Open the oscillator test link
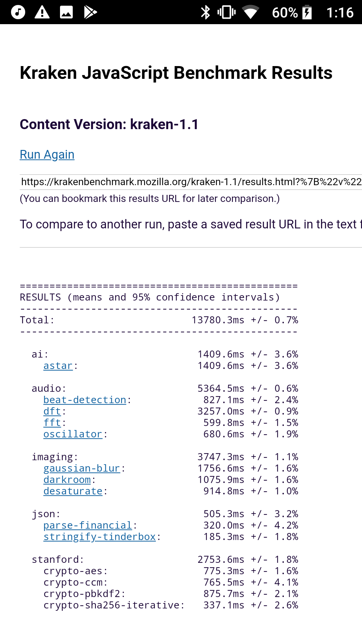The height and width of the screenshot is (644, 362). 73,434
